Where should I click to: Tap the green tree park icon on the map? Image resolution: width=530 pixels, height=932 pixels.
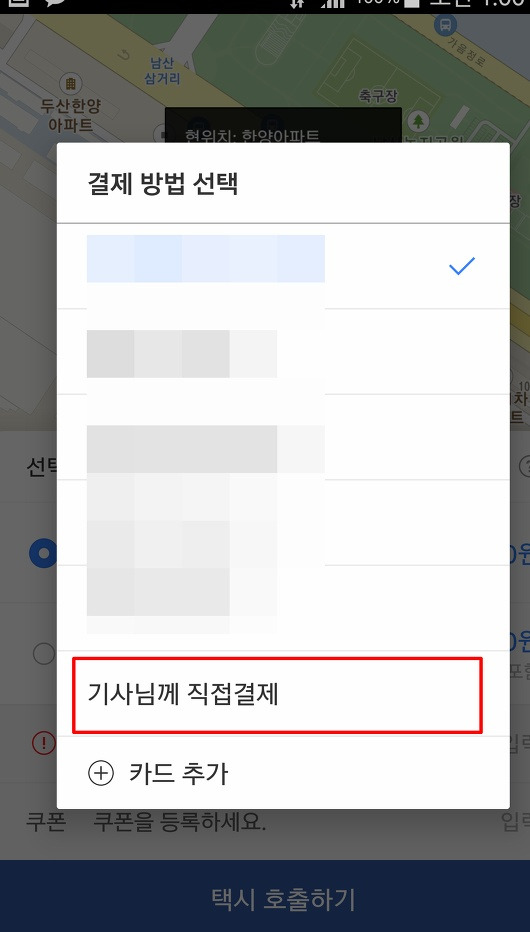[x=419, y=121]
